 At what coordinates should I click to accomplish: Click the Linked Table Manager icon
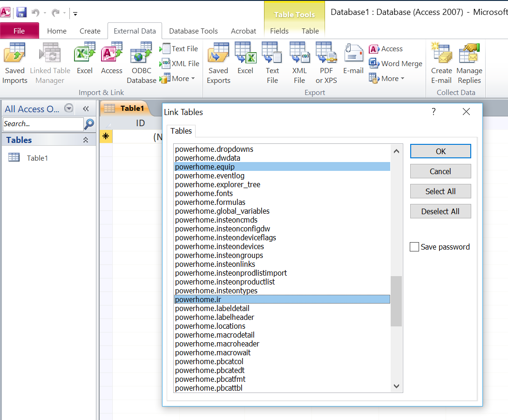point(50,63)
